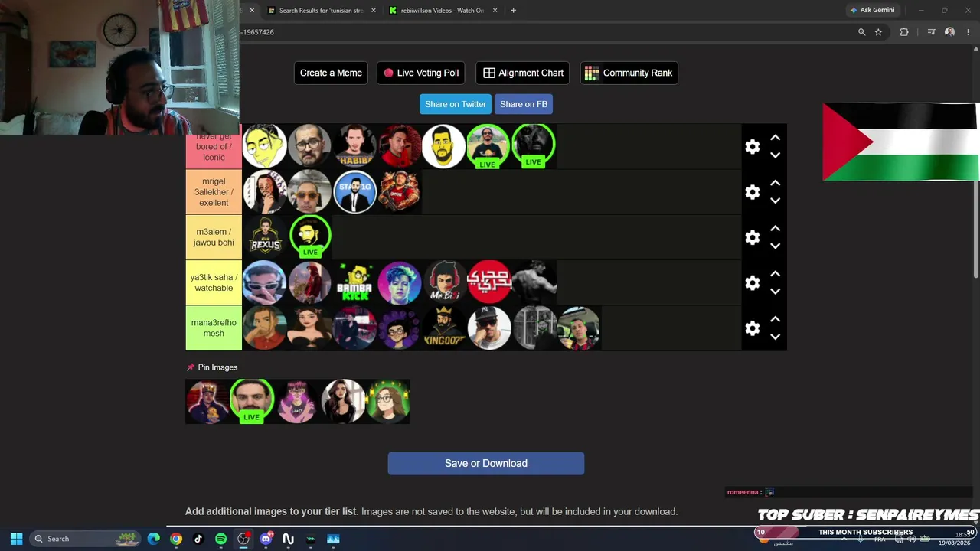Image resolution: width=980 pixels, height=551 pixels.
Task: Select the REXUS logo in m3alem tier
Action: (x=265, y=237)
